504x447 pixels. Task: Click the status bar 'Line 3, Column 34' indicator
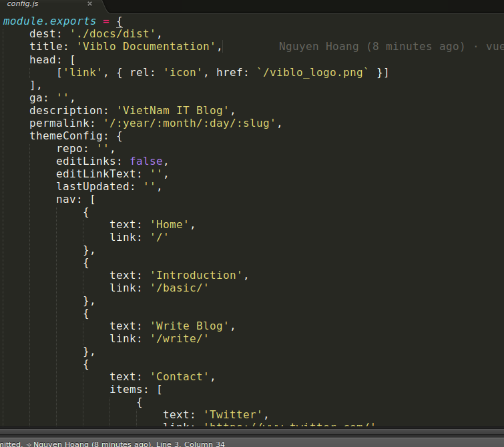coord(190,444)
